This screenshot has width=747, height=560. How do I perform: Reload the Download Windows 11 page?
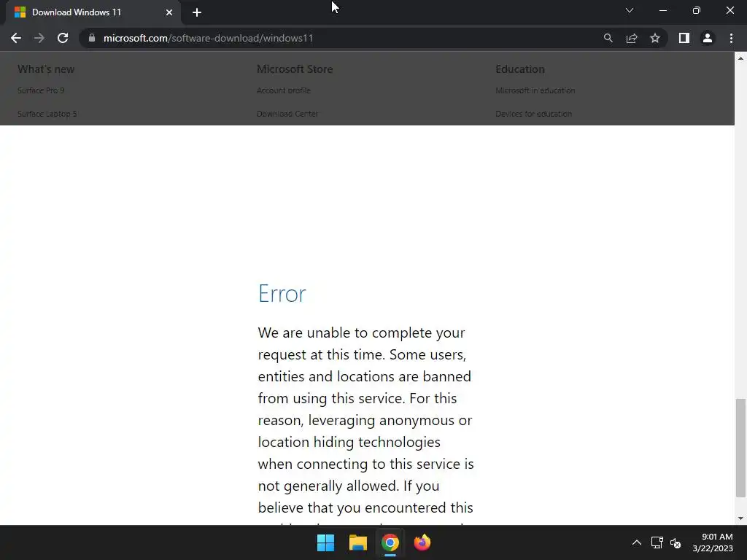coord(63,38)
